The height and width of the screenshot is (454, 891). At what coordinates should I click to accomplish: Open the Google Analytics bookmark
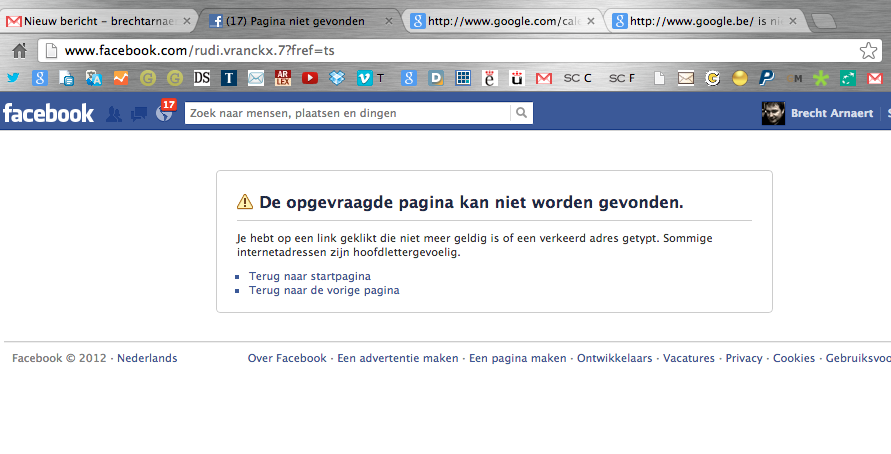pyautogui.click(x=120, y=78)
